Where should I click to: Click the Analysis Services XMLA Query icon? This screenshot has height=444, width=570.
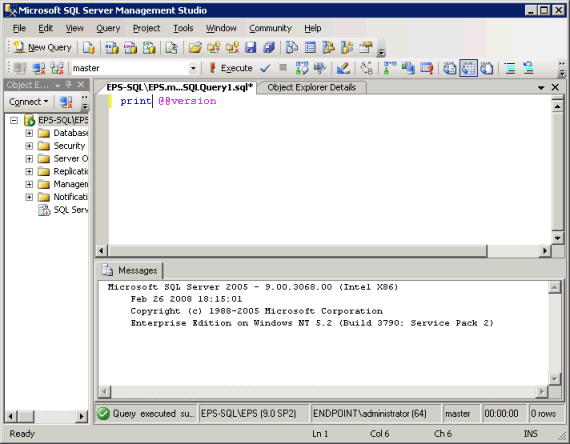point(149,47)
